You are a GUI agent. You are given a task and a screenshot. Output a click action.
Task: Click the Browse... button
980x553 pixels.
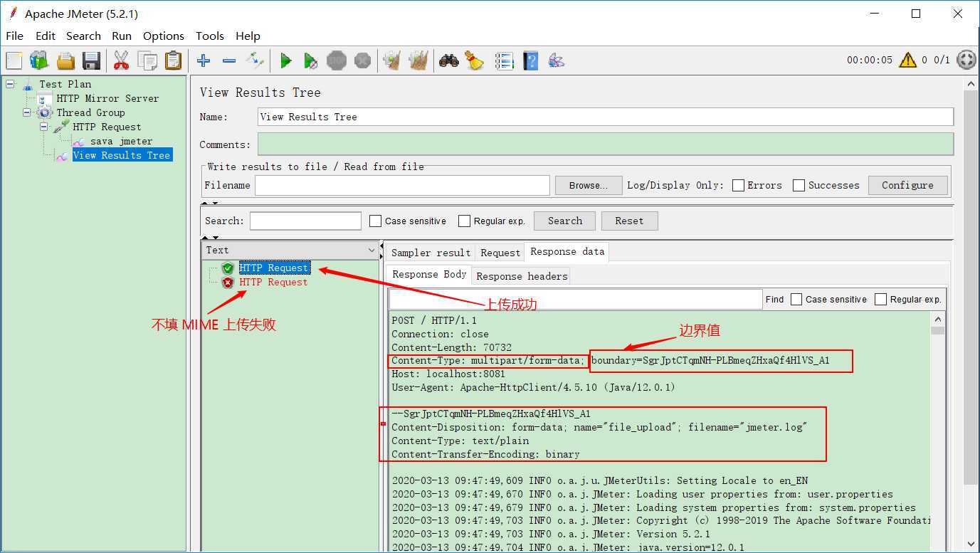pos(589,185)
